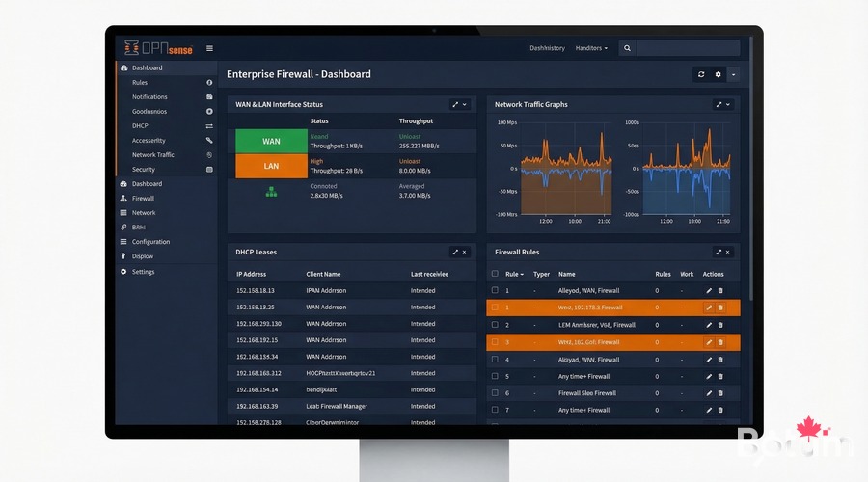868x482 pixels.
Task: Open Dashhistory in the top bar
Action: pos(547,48)
